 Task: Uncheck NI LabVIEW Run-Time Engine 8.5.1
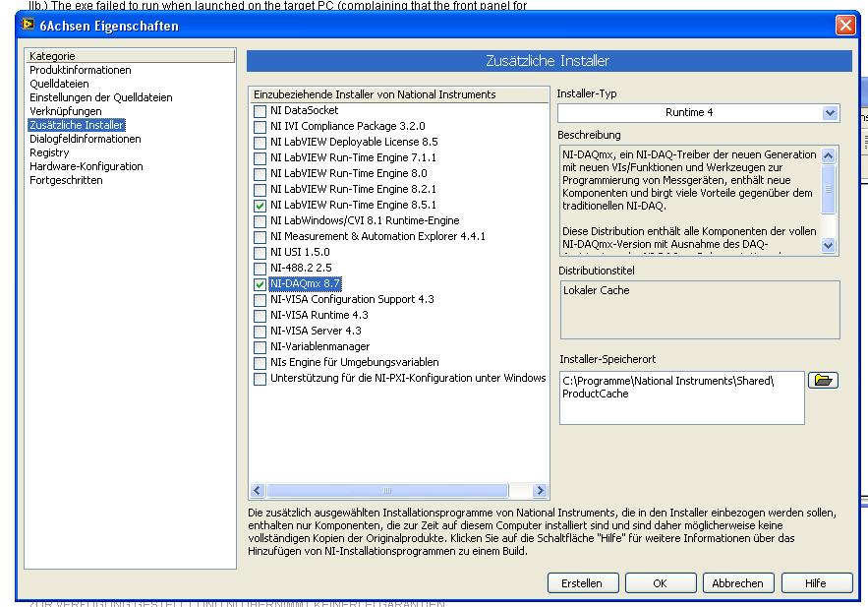click(260, 206)
